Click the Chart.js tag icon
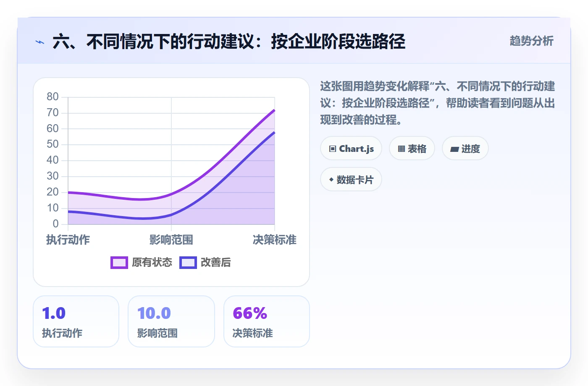The height and width of the screenshot is (386, 588). (x=333, y=149)
